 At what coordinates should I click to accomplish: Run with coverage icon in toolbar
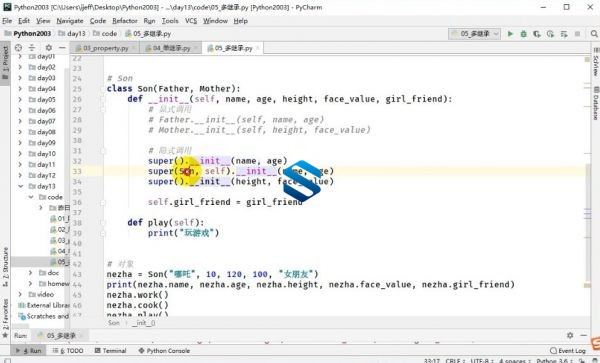[x=537, y=34]
